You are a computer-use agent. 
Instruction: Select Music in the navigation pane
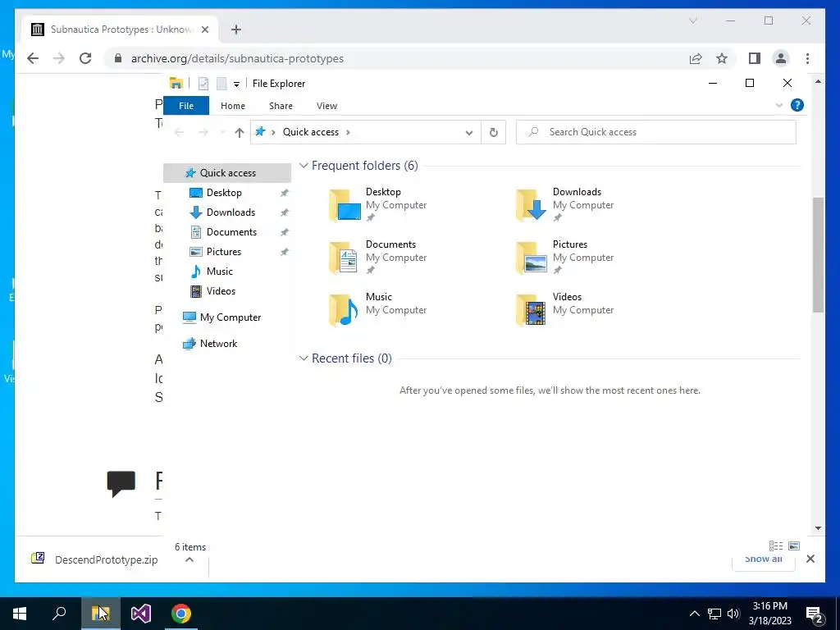[220, 272]
